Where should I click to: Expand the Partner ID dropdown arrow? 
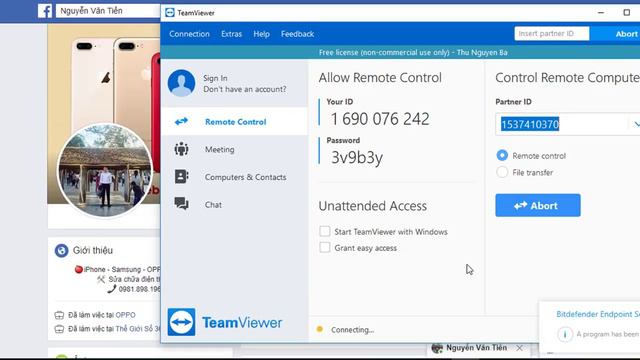[636, 124]
